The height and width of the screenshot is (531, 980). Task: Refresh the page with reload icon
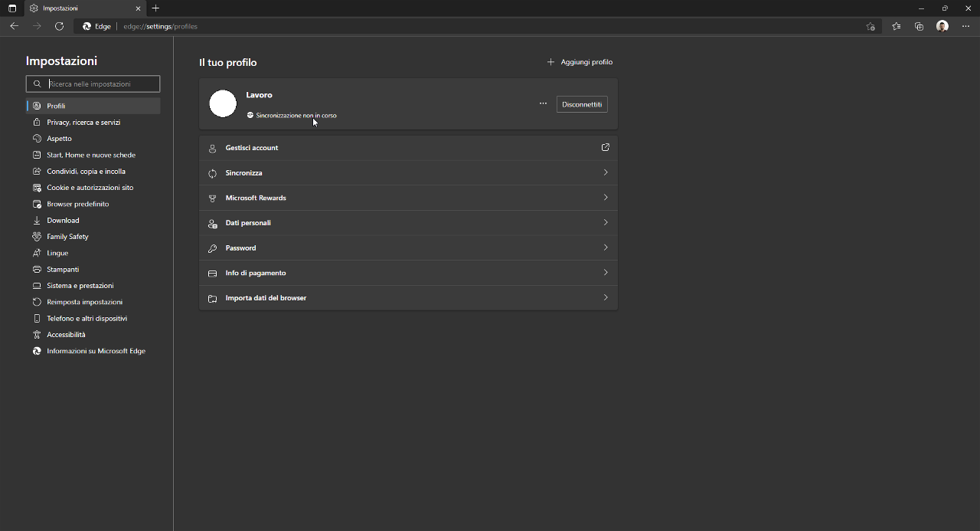(x=59, y=26)
